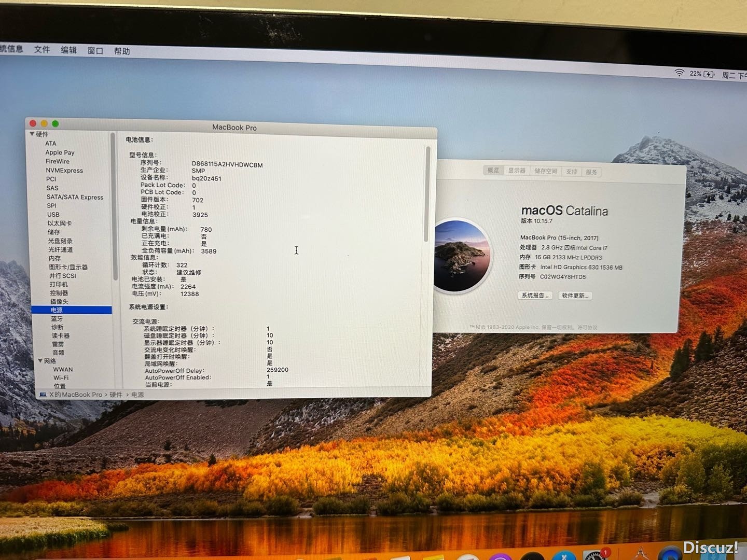Image resolution: width=747 pixels, height=560 pixels.
Task: Select the highlighted 电源 sidebar item
Action: click(72, 310)
